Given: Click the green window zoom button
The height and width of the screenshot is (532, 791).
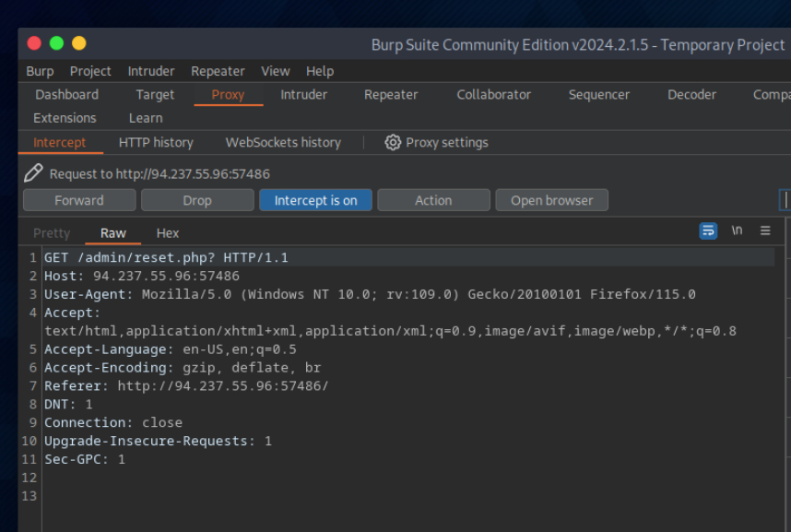Looking at the screenshot, I should point(56,43).
